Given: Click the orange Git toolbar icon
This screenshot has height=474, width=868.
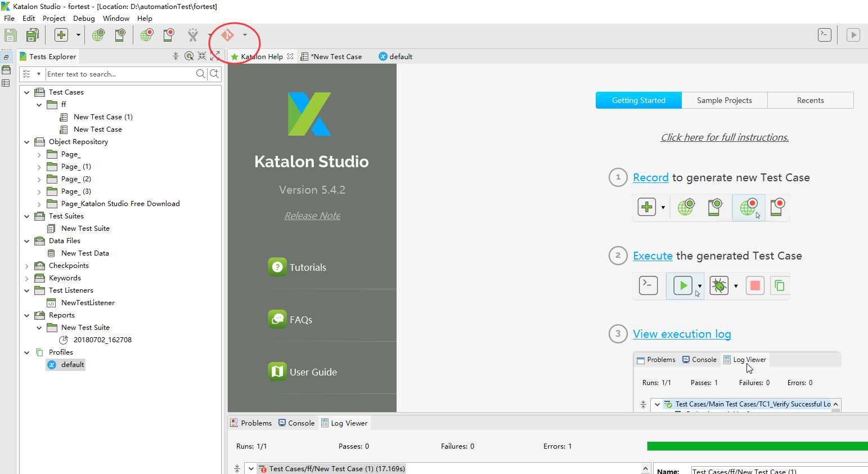Looking at the screenshot, I should tap(227, 35).
